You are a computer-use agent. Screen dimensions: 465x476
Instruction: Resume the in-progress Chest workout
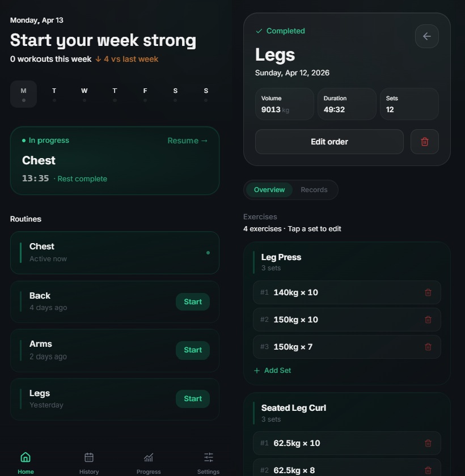pyautogui.click(x=187, y=141)
